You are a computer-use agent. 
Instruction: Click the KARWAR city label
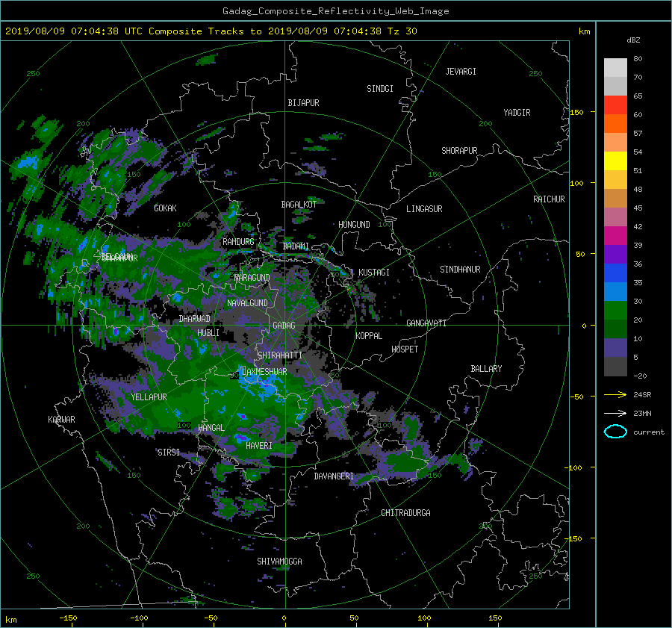pos(61,420)
